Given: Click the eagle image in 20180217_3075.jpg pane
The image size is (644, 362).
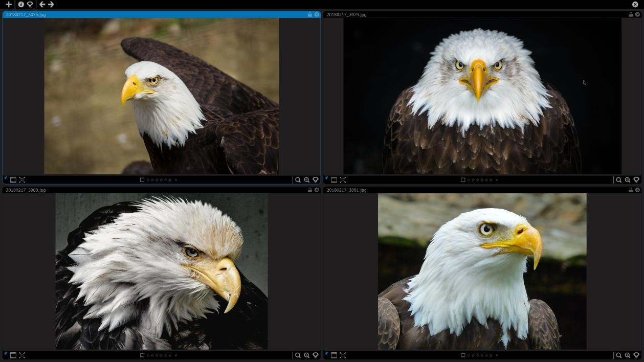Looking at the screenshot, I should [x=161, y=96].
